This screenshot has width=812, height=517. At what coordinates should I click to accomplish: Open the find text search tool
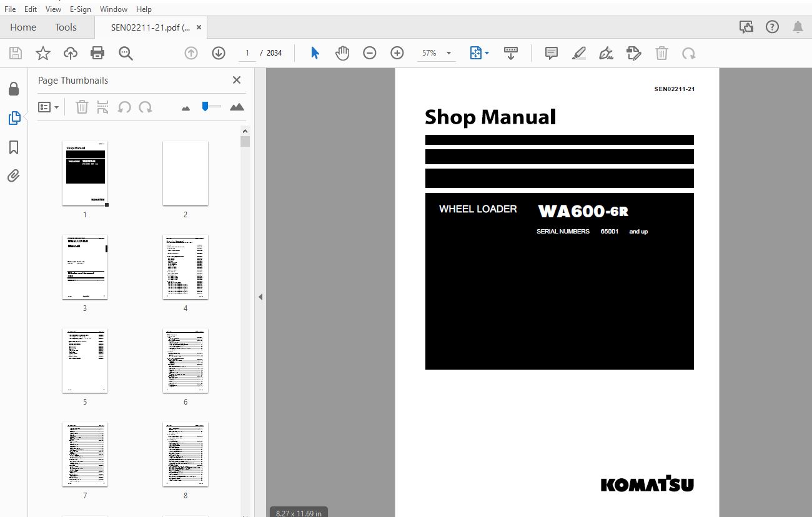pos(126,53)
